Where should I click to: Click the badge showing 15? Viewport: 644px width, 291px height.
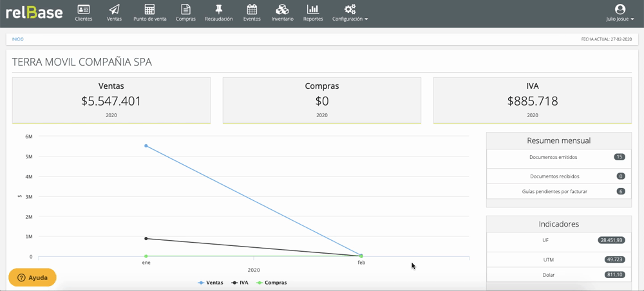620,157
